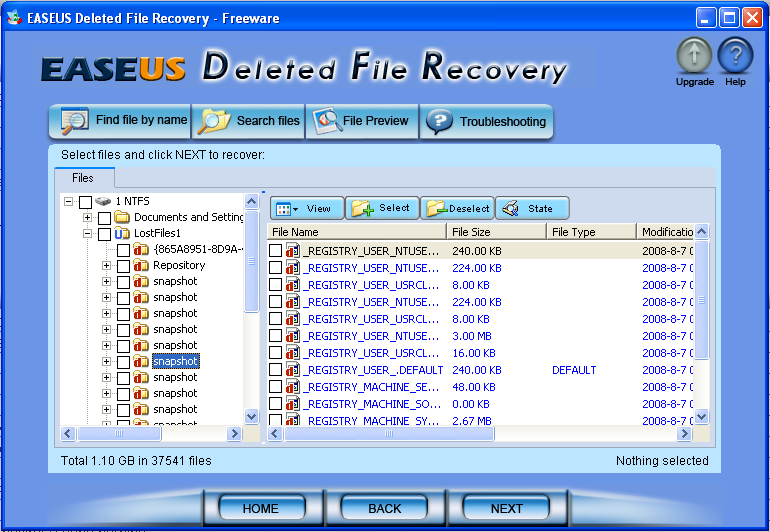Viewport: 770px width, 532px height.
Task: Click the 1 NTFS drive icon
Action: tap(103, 201)
